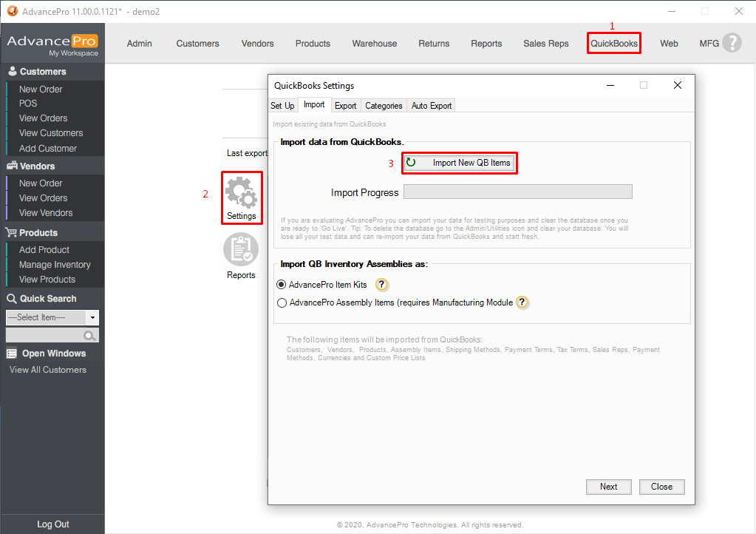Click the Quick Search magnifier icon
This screenshot has height=534, width=756.
12,299
